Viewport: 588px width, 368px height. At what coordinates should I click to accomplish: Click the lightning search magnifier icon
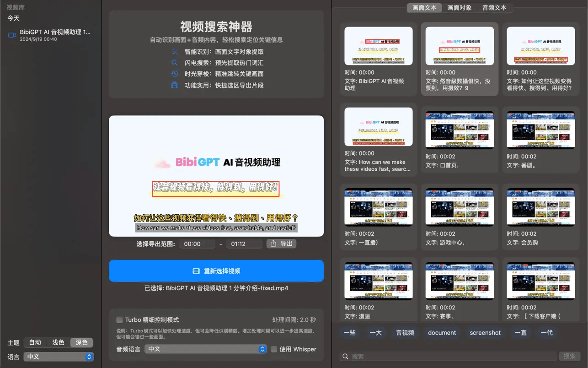(174, 63)
